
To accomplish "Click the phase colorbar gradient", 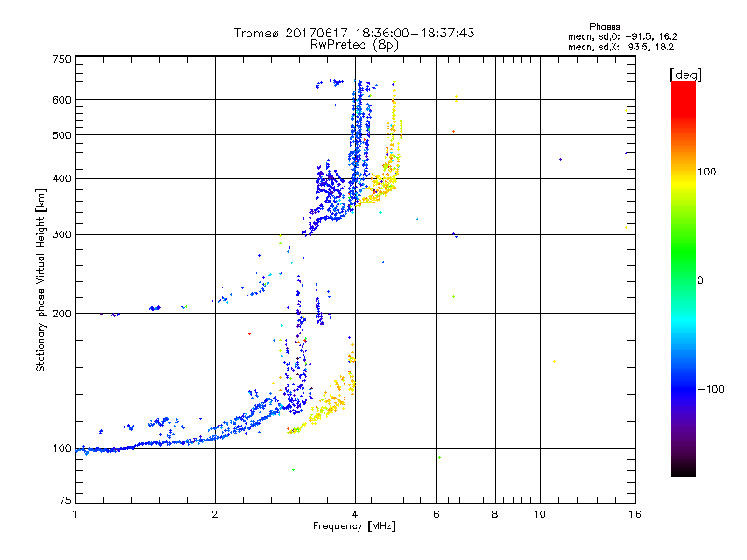I will (x=684, y=279).
